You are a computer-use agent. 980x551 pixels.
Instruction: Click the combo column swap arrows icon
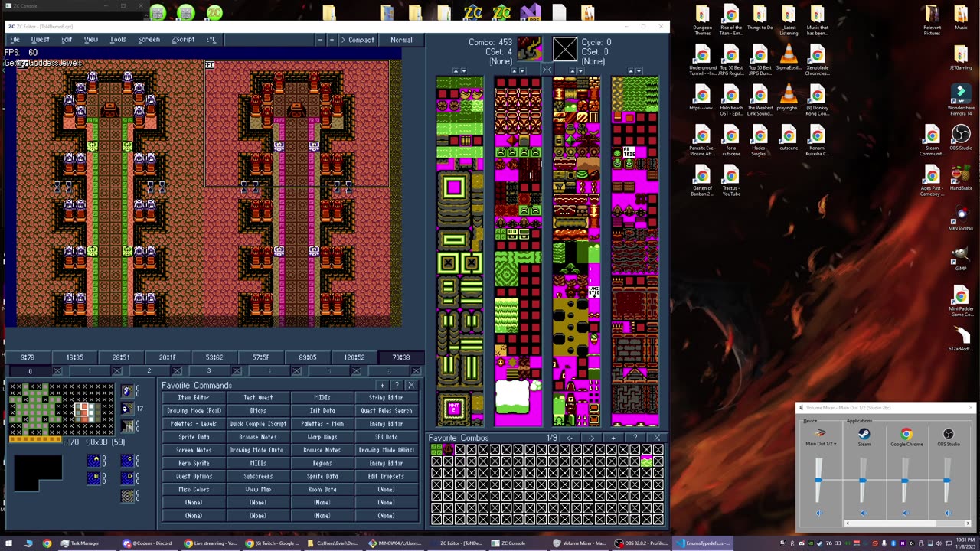(547, 70)
